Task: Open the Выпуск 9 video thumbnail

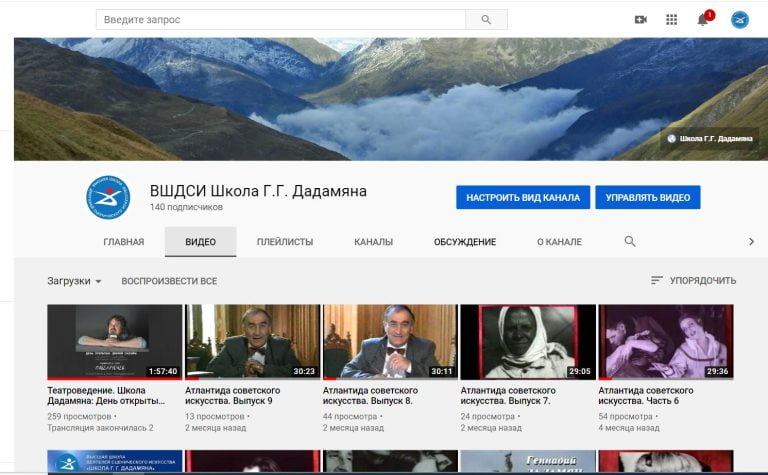Action: click(x=252, y=342)
